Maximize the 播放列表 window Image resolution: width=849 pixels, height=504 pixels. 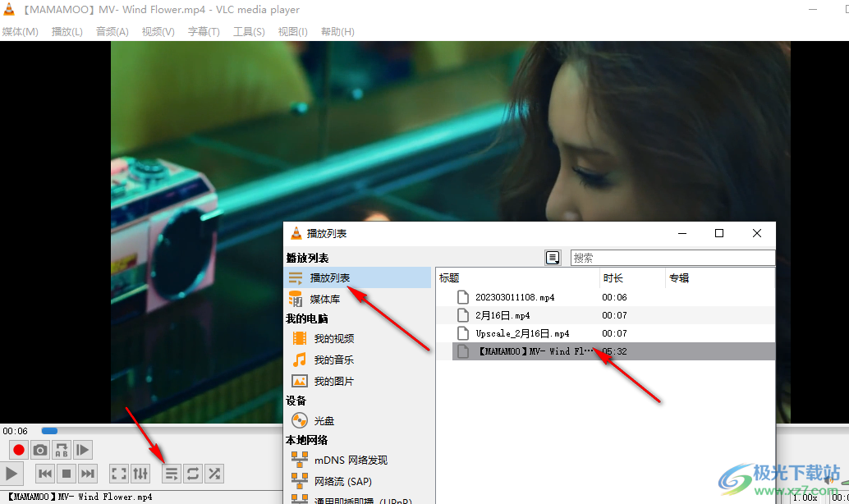point(719,233)
